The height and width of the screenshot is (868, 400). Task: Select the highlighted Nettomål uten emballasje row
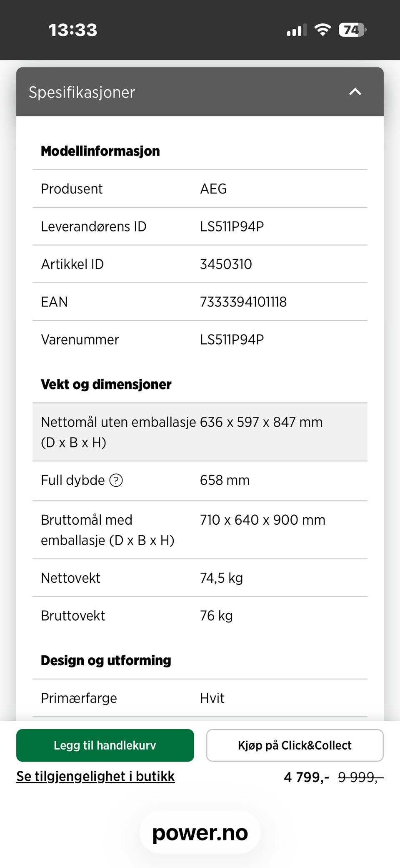200,432
